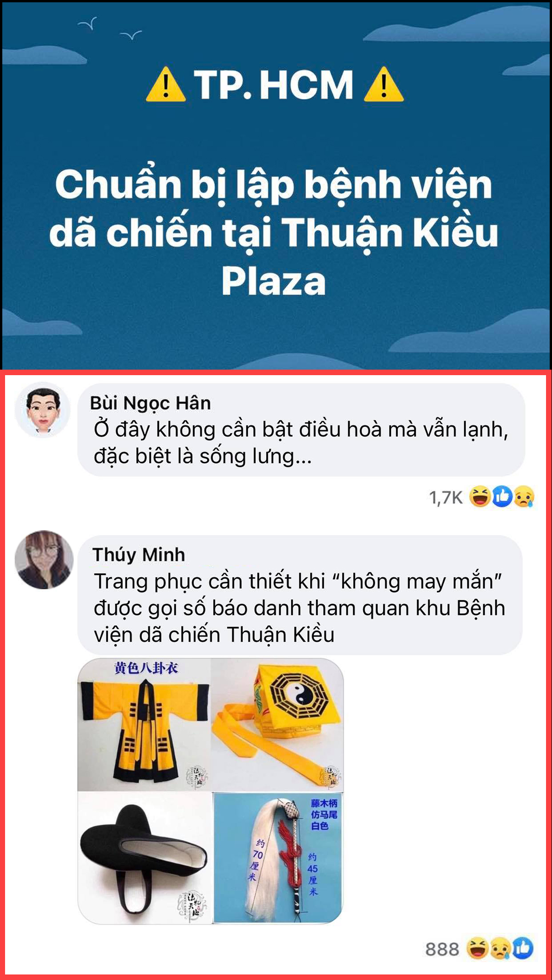Click the Thuận Kiều Plaza headline banner
The image size is (552, 980).
tap(276, 186)
